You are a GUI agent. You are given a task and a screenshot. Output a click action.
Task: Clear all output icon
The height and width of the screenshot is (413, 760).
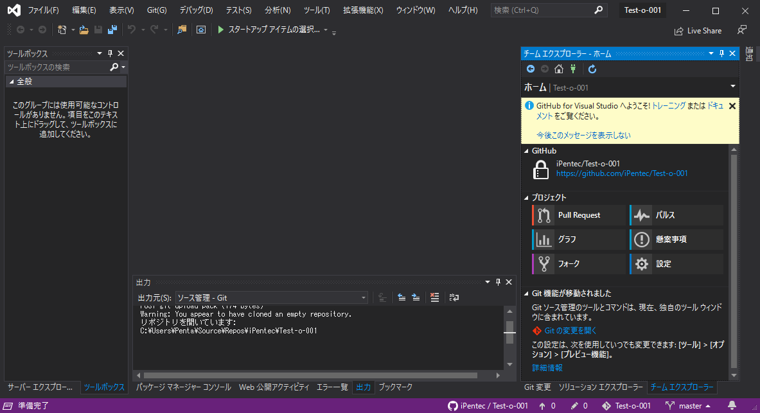[435, 298]
